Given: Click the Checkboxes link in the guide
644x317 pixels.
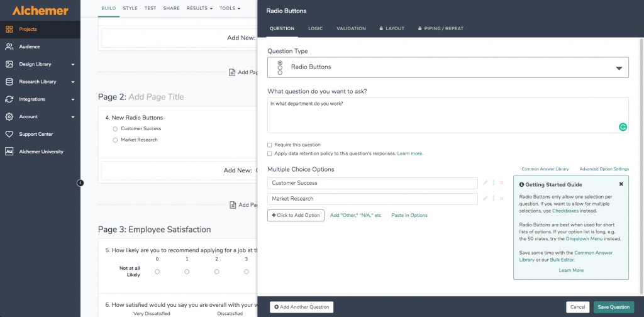Looking at the screenshot, I should pos(565,211).
